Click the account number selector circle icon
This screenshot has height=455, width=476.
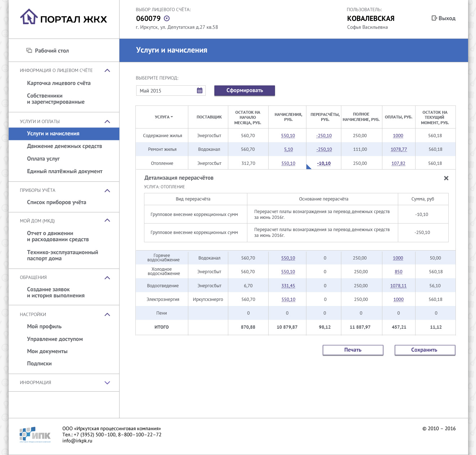(167, 18)
